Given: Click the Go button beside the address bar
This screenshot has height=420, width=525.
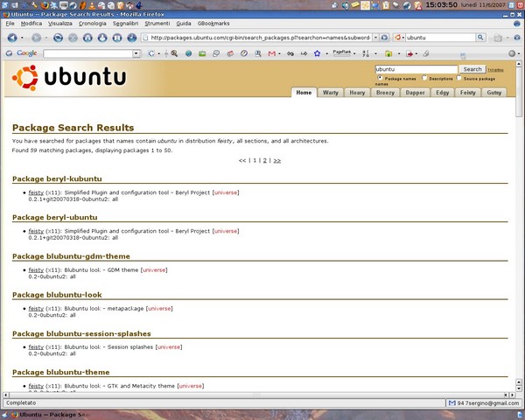Looking at the screenshot, I should tap(384, 38).
